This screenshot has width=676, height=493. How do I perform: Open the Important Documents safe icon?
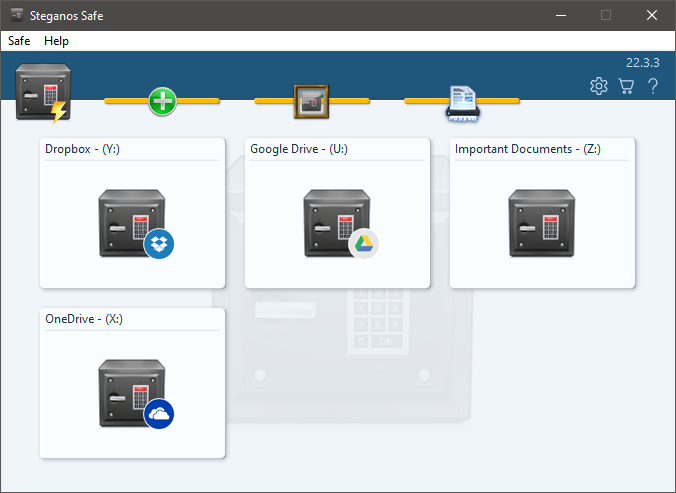[541, 223]
